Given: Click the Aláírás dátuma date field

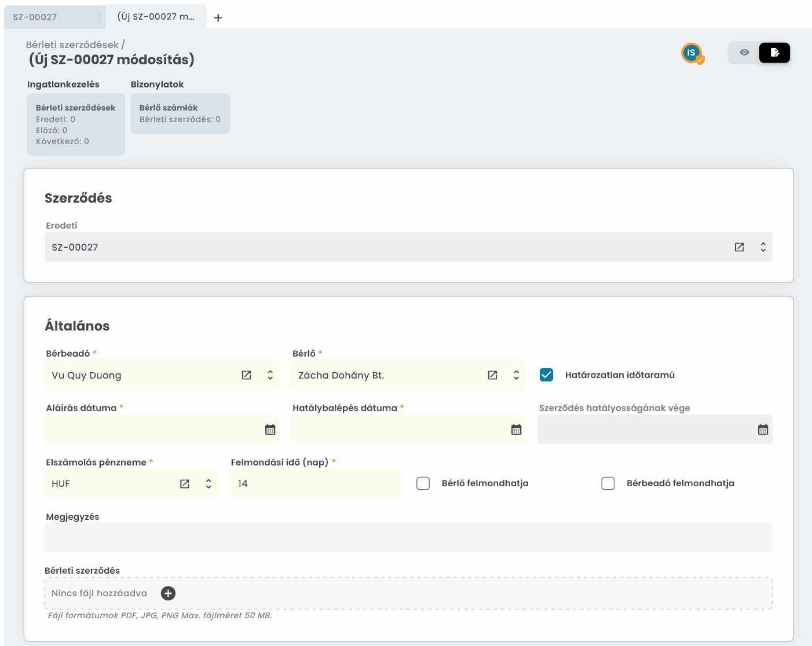Looking at the screenshot, I should 162,430.
